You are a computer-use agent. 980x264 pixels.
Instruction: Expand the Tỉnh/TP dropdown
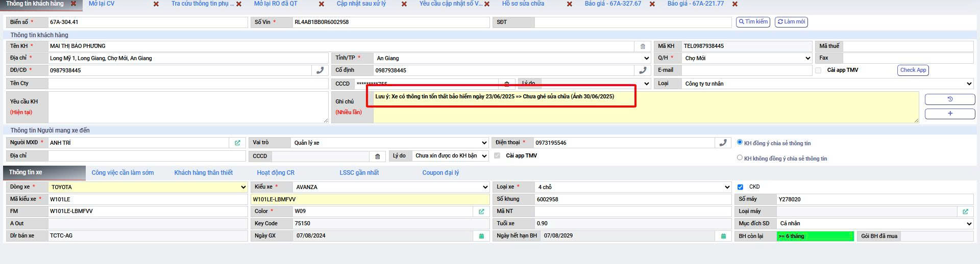tap(647, 58)
